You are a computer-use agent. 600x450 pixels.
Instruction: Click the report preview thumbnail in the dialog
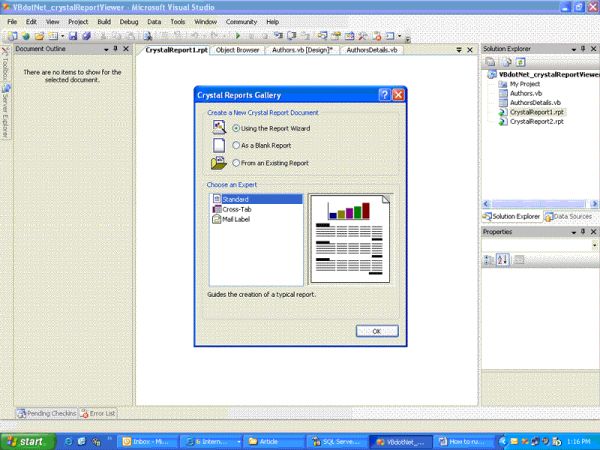tap(350, 239)
